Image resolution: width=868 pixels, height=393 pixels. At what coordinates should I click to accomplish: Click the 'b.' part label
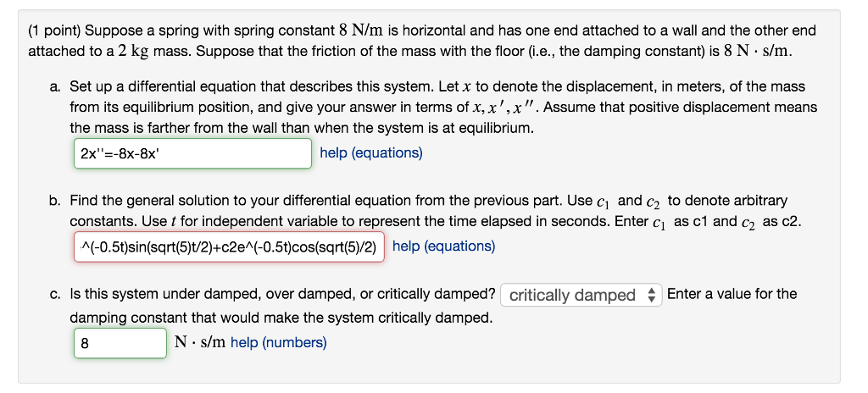[54, 201]
